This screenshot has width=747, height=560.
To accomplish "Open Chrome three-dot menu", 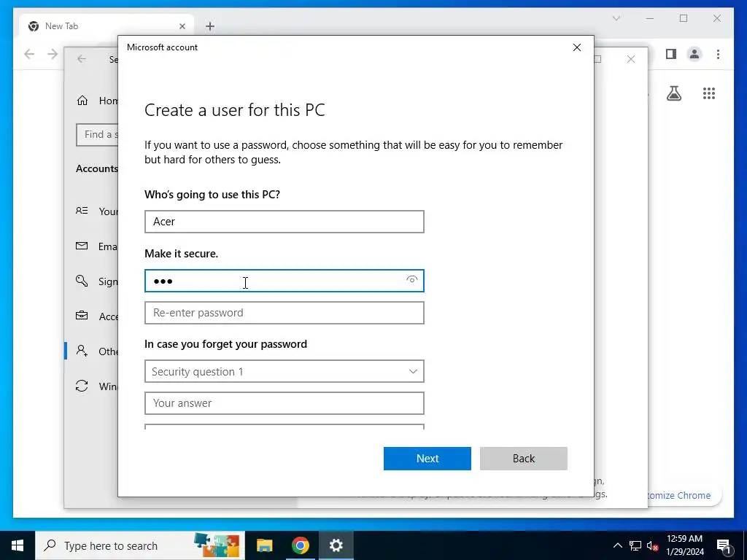I will [x=718, y=54].
